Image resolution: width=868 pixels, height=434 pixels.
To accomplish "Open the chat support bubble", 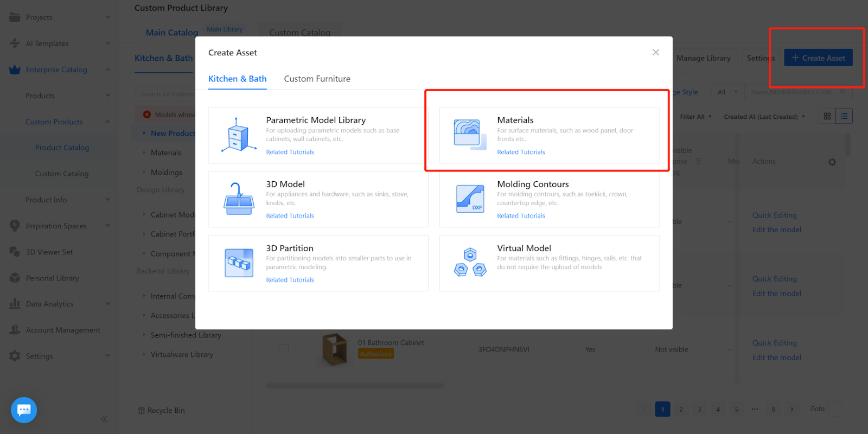I will click(x=24, y=410).
